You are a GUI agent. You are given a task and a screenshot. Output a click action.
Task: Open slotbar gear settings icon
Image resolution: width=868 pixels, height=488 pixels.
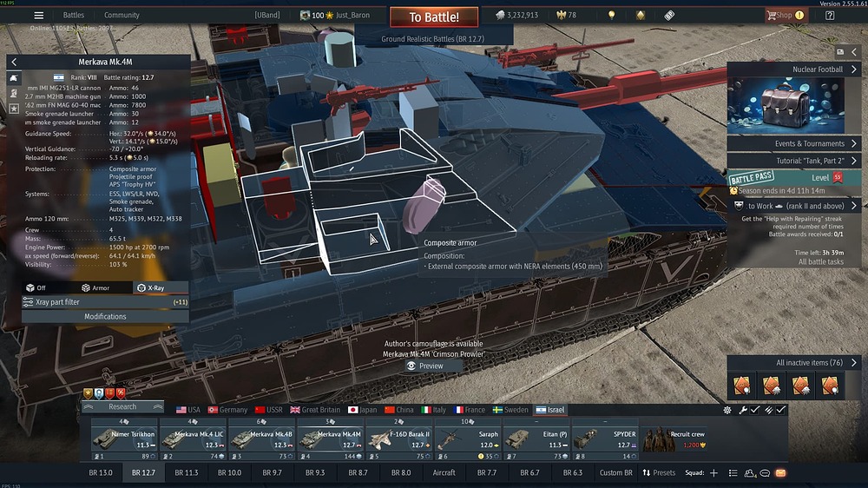pyautogui.click(x=727, y=410)
